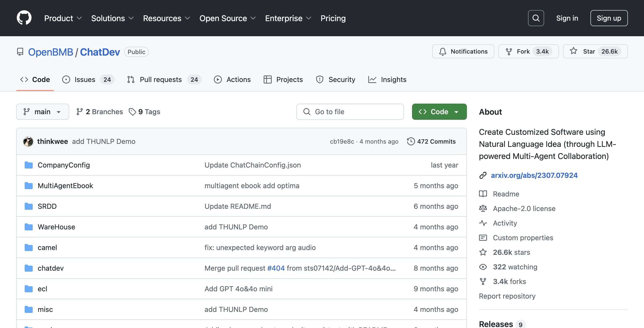The height and width of the screenshot is (328, 644).
Task: Click the Custom properties note icon
Action: click(483, 238)
